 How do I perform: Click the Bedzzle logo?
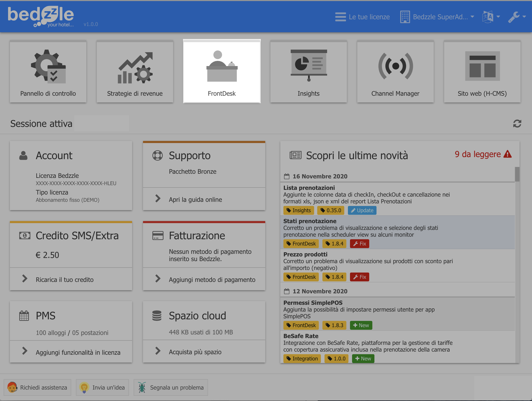tap(41, 17)
